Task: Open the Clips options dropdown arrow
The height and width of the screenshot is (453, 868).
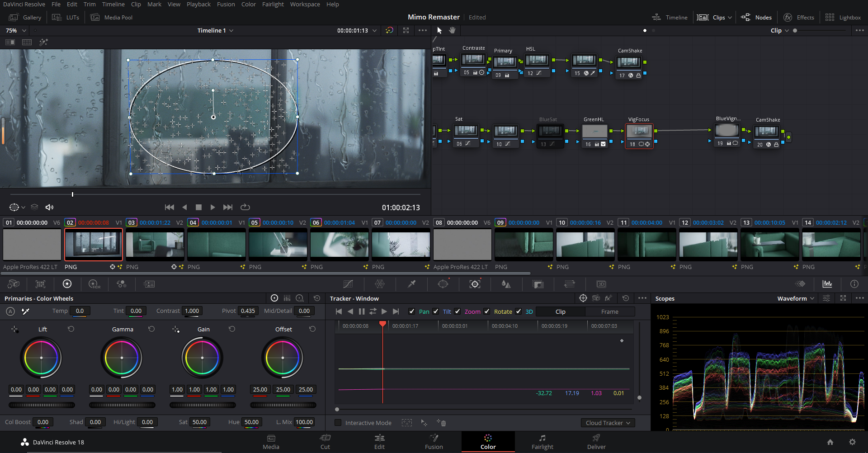Action: [730, 18]
